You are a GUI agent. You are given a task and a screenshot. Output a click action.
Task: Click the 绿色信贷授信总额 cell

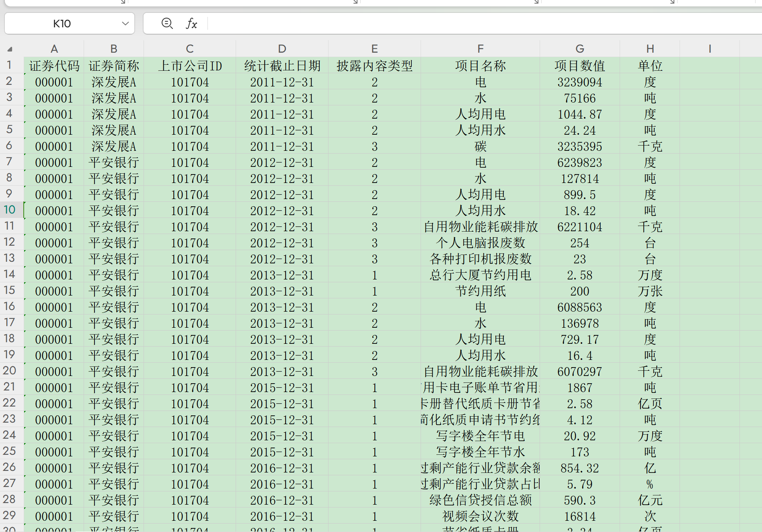[480, 500]
